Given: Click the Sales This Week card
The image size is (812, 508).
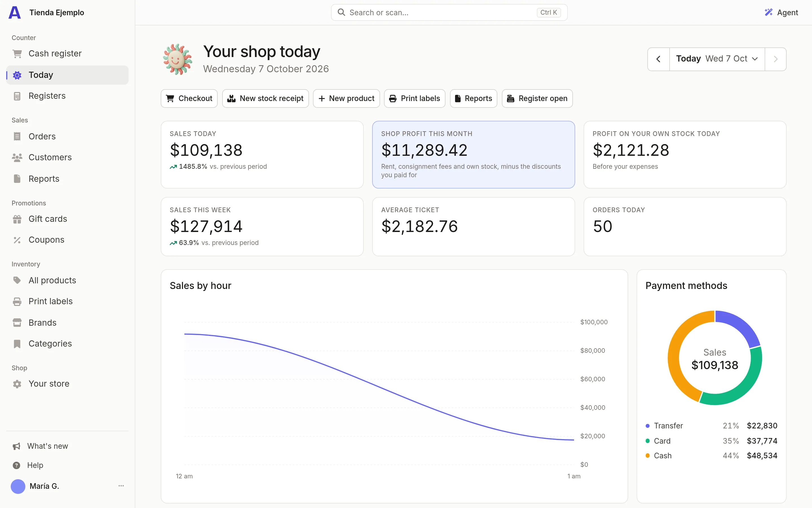Looking at the screenshot, I should click(262, 226).
